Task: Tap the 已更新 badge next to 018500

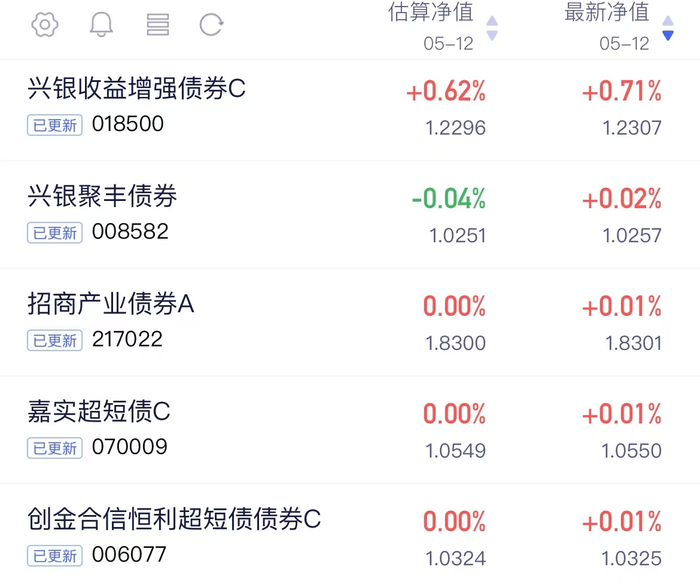Action: 55,125
